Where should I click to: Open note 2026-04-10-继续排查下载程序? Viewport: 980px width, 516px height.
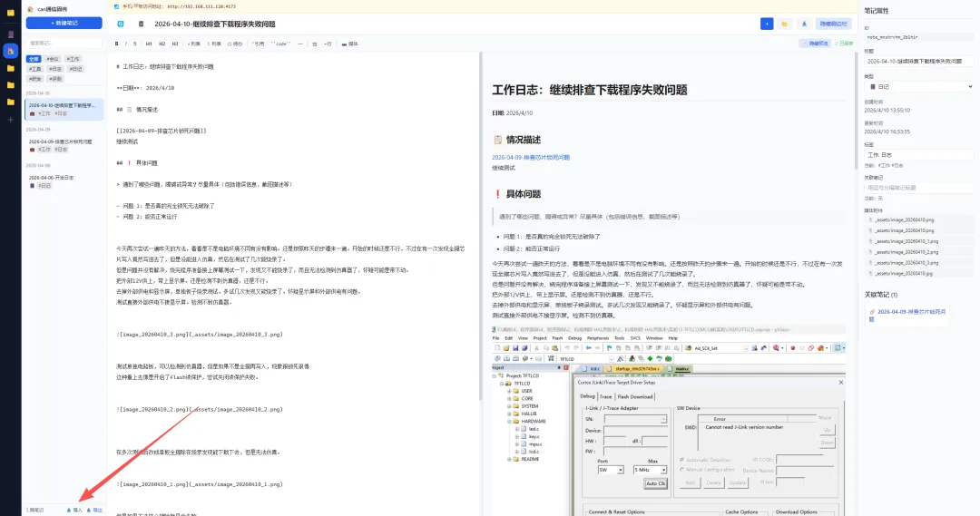64,109
